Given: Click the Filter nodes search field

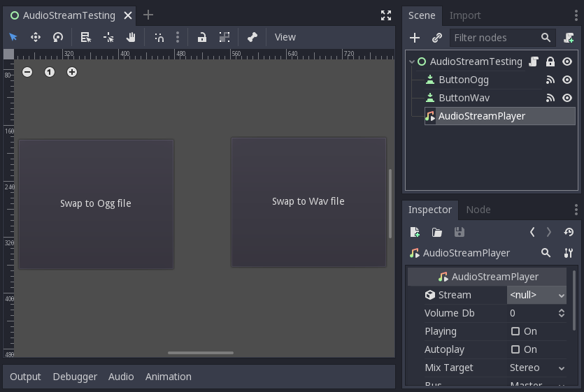Looking at the screenshot, I should point(502,38).
